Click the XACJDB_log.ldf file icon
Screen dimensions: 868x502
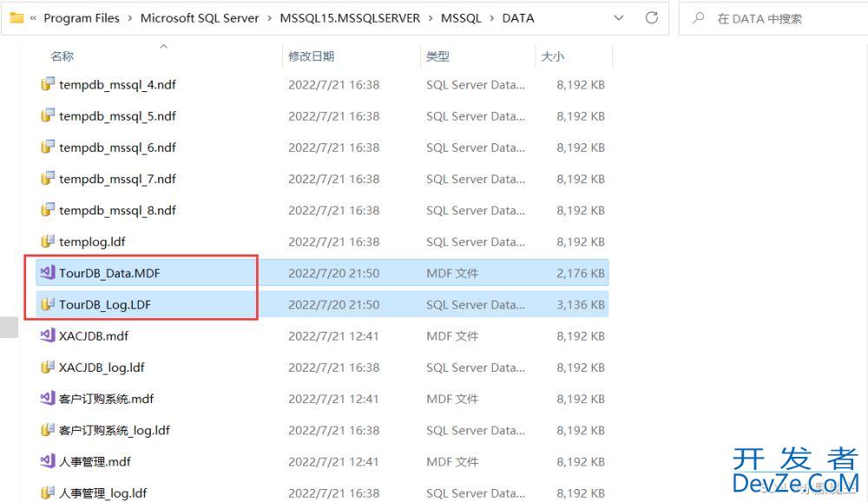48,367
